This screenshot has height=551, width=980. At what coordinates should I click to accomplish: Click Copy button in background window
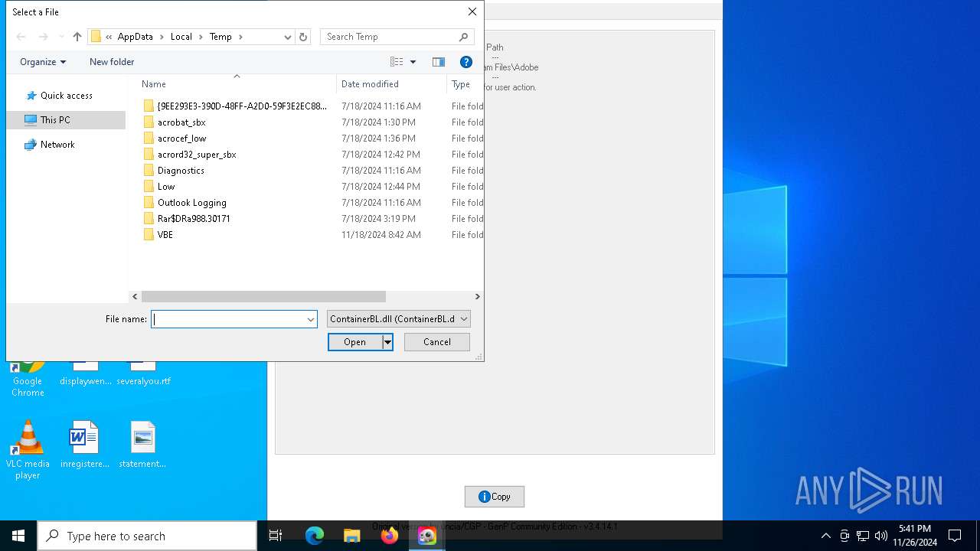tap(495, 497)
